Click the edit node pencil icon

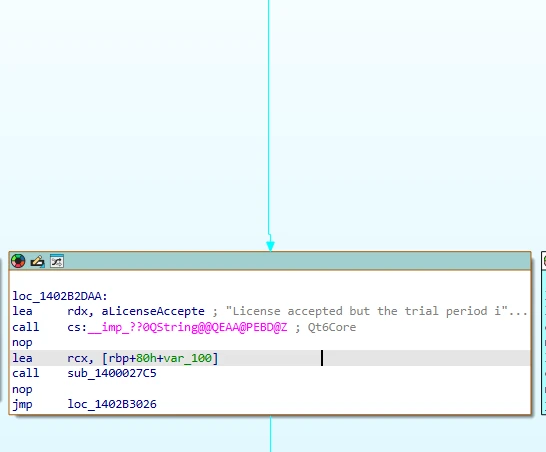pyautogui.click(x=38, y=261)
